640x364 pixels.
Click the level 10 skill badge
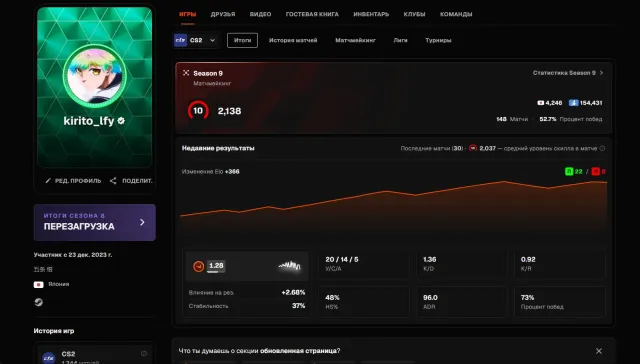point(198,111)
